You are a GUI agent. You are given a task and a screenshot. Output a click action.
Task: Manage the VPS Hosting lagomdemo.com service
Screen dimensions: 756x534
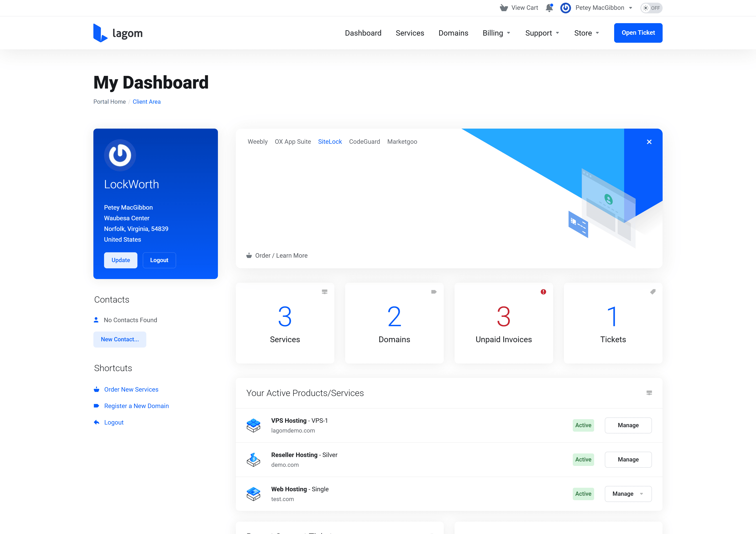pos(628,425)
